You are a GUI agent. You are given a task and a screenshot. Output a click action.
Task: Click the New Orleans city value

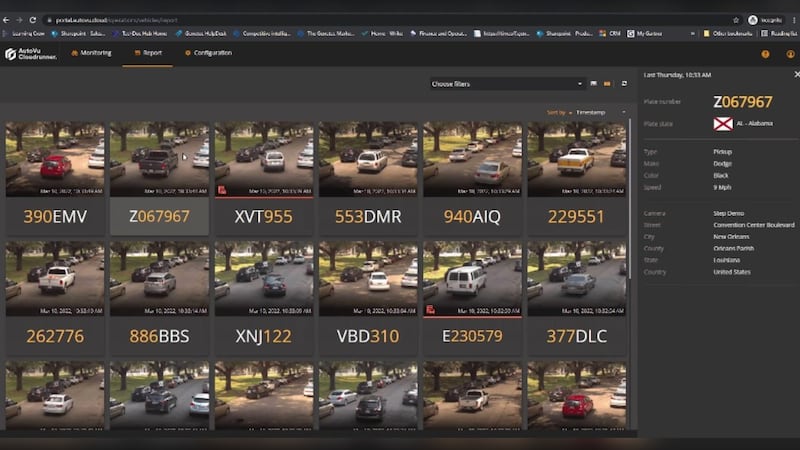pos(731,237)
